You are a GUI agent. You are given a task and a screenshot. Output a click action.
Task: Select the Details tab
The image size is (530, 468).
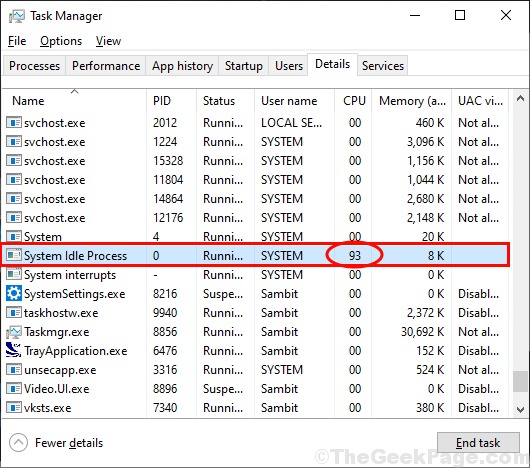pyautogui.click(x=332, y=64)
